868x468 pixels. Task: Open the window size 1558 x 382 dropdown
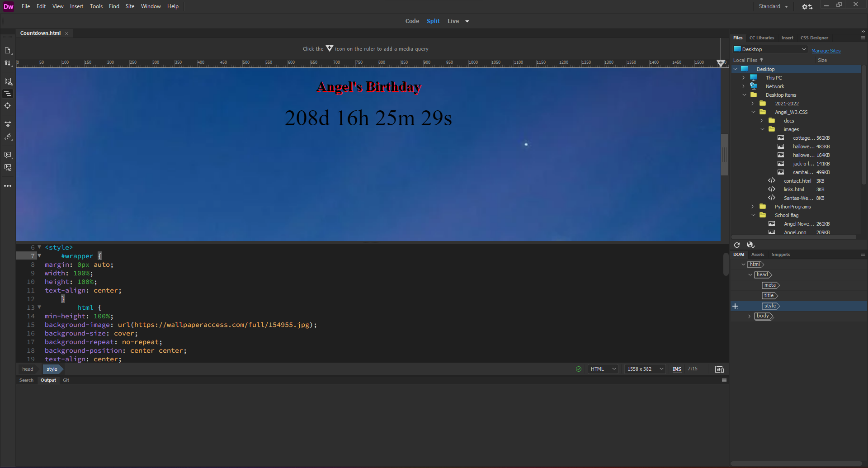click(645, 369)
